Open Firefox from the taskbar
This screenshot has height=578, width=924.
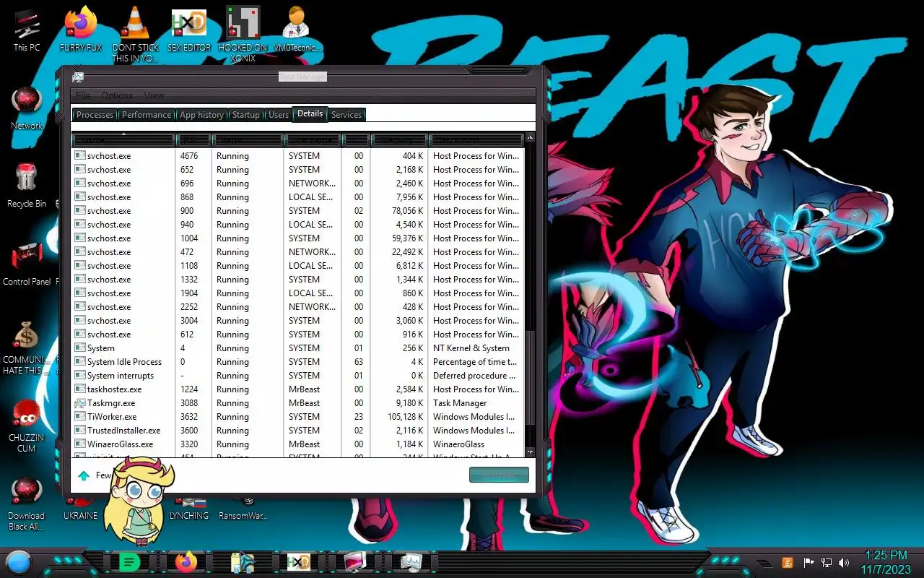(x=186, y=561)
